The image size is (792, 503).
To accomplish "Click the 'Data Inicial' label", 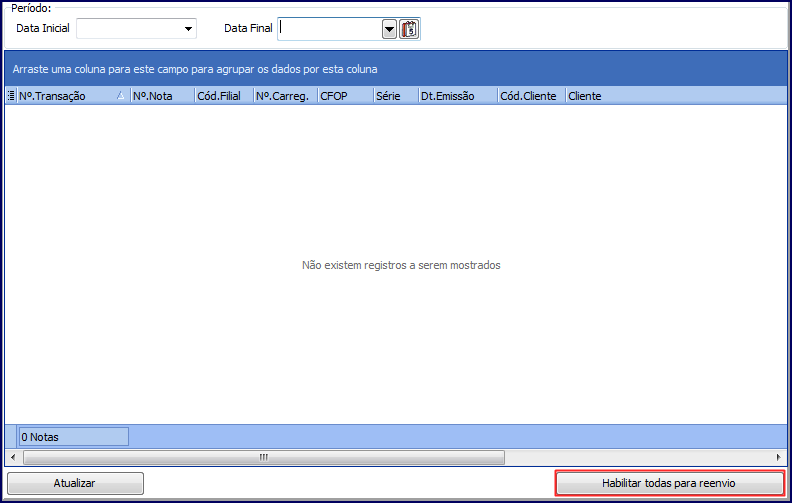I will coord(43,28).
